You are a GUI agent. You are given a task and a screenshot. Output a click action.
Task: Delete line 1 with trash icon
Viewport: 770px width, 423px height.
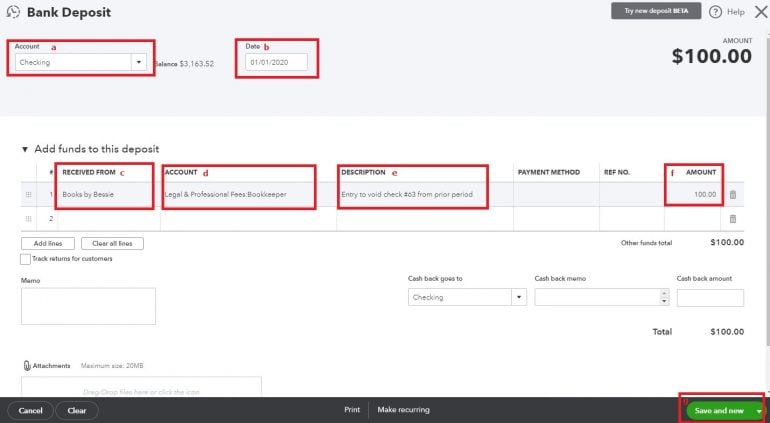(732, 194)
